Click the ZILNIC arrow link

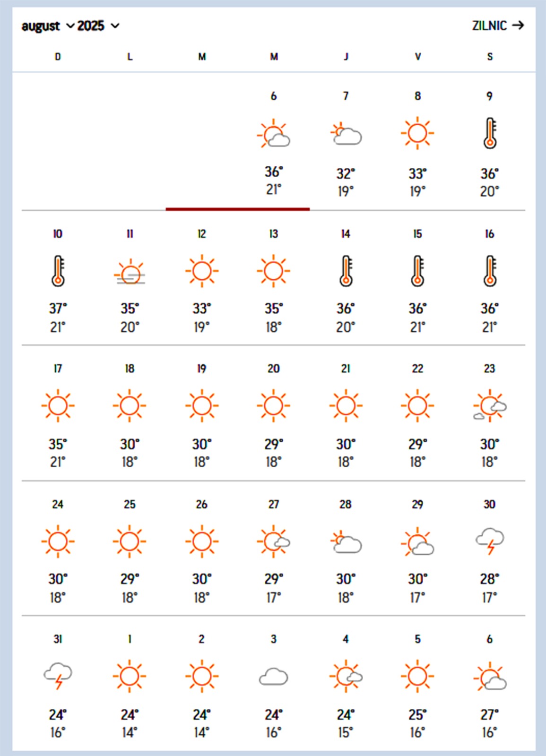(498, 26)
